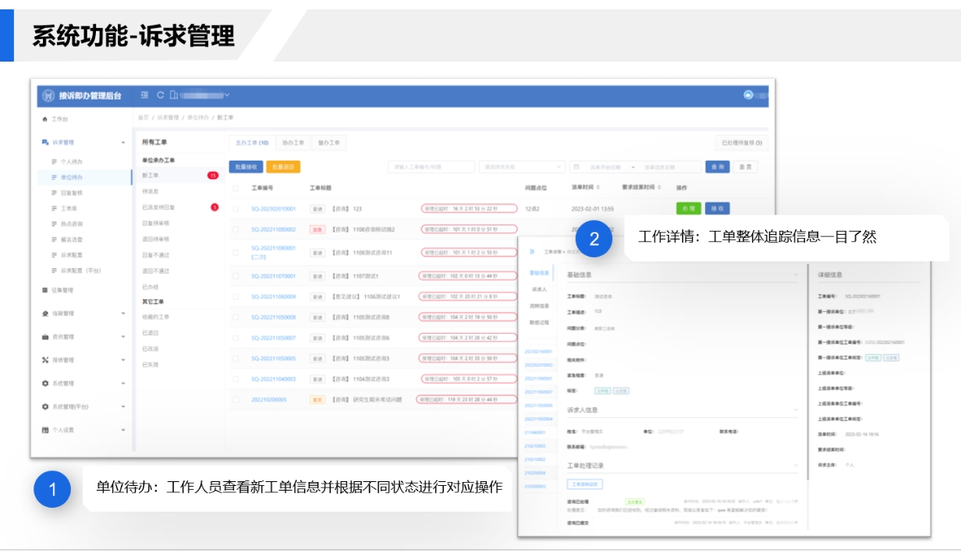This screenshot has width=961, height=560.
Task: Open work order link SQ-202302010001
Action: click(274, 209)
